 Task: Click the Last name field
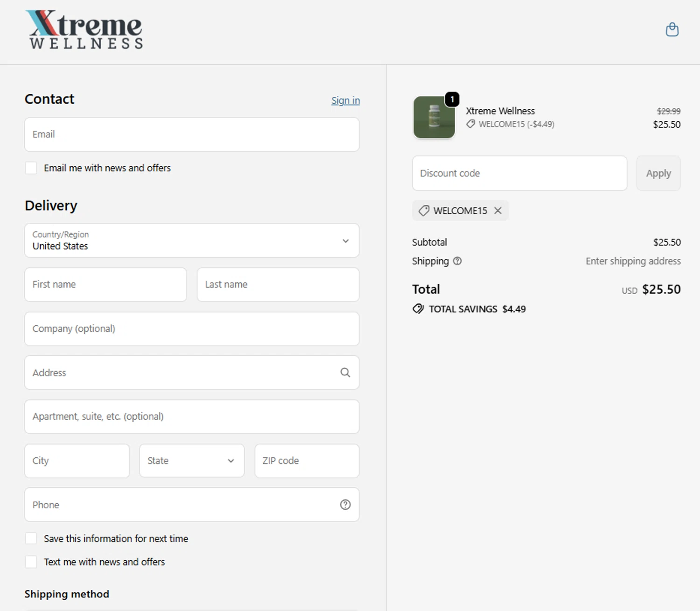278,284
